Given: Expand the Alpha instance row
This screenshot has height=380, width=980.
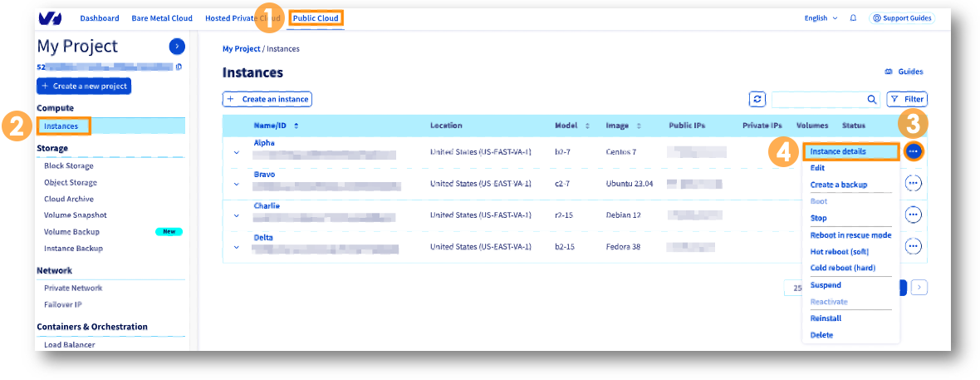Looking at the screenshot, I should pos(236,152).
